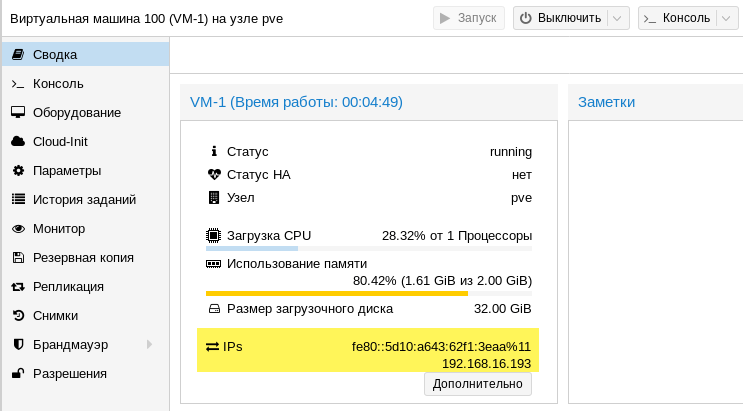The width and height of the screenshot is (743, 411).
Task: Click the Snapshots (Снимки) history icon
Action: click(x=17, y=315)
